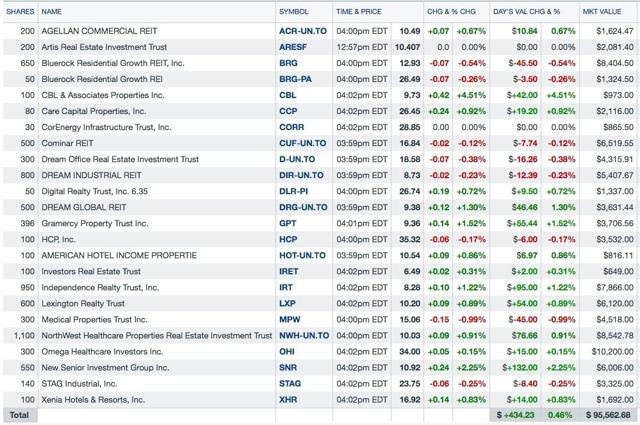Open the DRG-UN.TO symbol link

tap(303, 207)
